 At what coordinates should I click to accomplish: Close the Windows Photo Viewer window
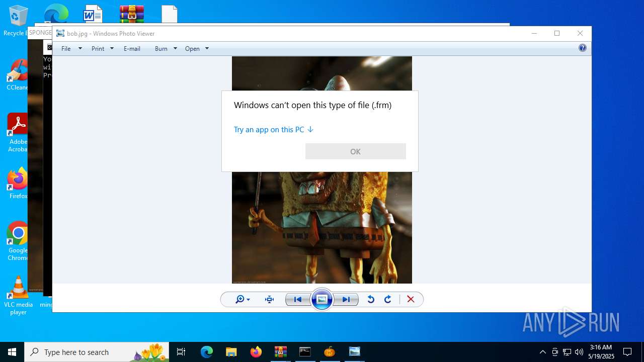(x=580, y=33)
